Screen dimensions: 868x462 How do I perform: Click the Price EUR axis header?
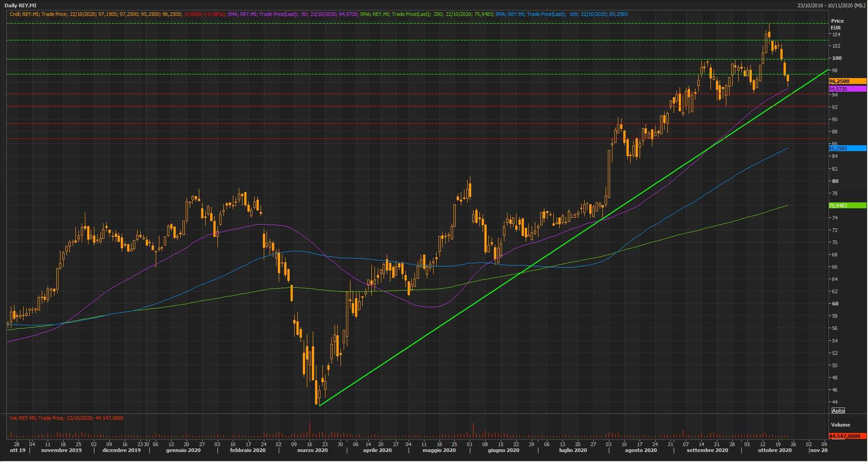click(837, 24)
